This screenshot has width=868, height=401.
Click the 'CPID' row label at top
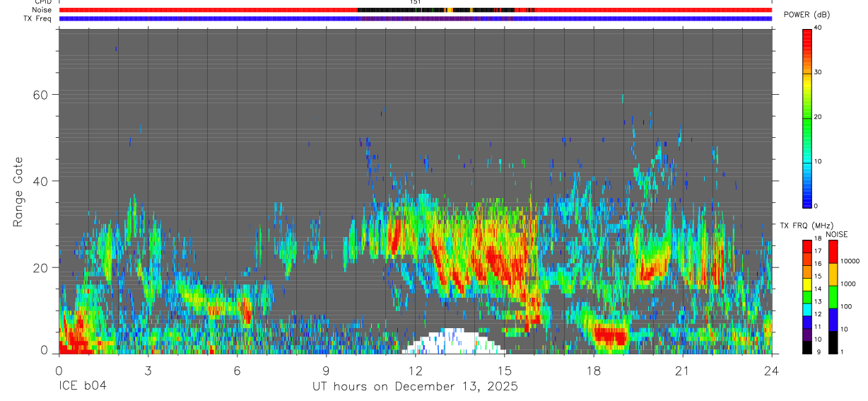coord(42,2)
